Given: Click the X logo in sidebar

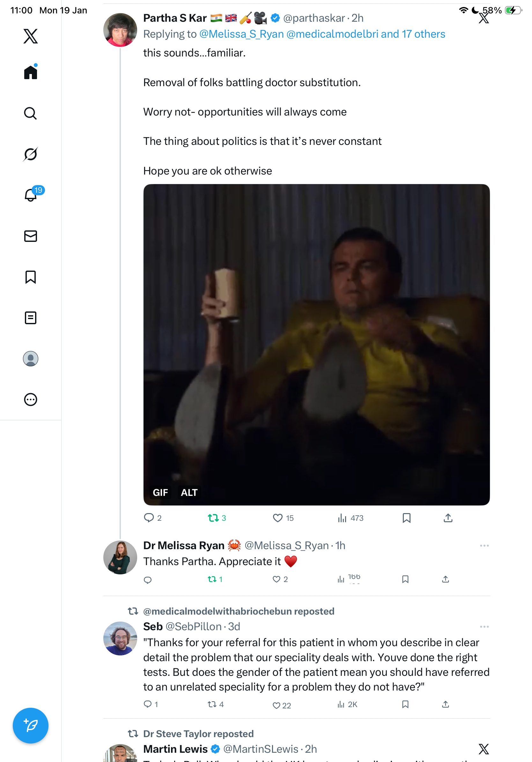Looking at the screenshot, I should [31, 36].
